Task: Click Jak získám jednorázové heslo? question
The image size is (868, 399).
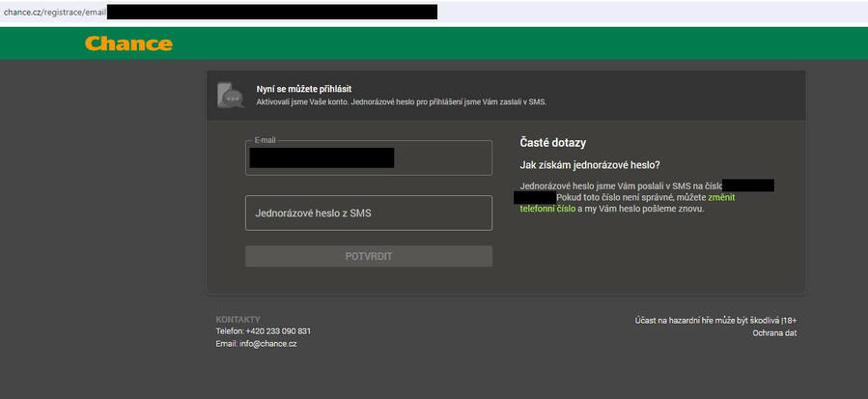Action: point(590,165)
